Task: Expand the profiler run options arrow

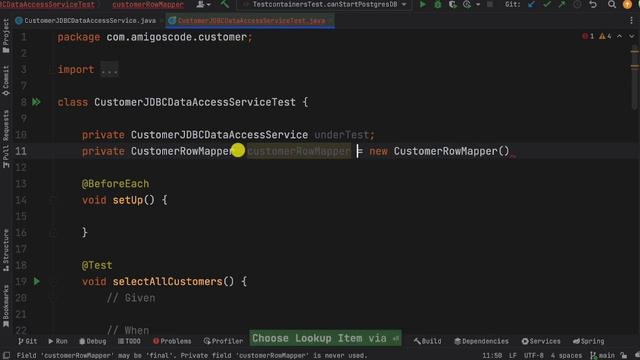Action: 478,4
